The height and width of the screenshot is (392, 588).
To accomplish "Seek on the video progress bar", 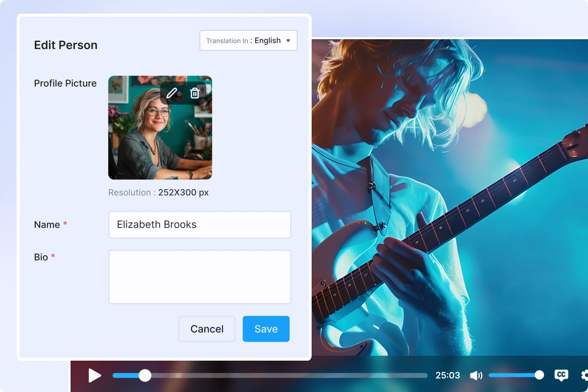I will (x=270, y=376).
